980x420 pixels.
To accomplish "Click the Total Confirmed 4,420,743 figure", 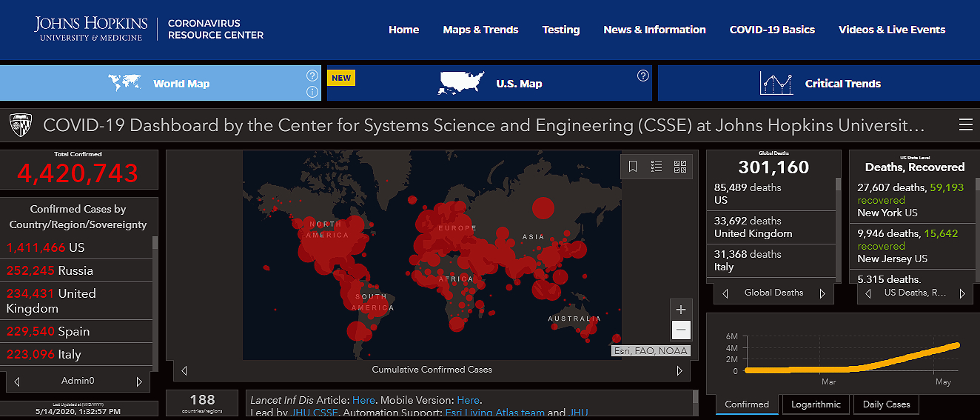I will 78,173.
